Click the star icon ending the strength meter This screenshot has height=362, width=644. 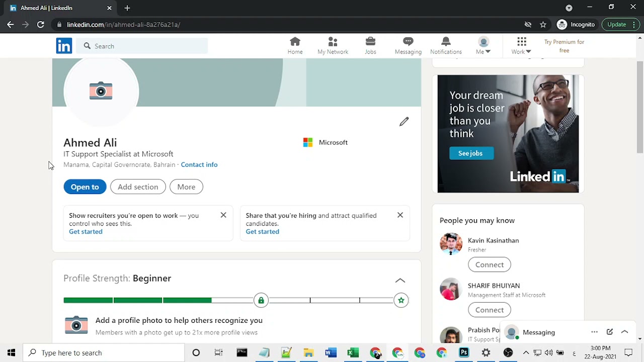coord(401,300)
